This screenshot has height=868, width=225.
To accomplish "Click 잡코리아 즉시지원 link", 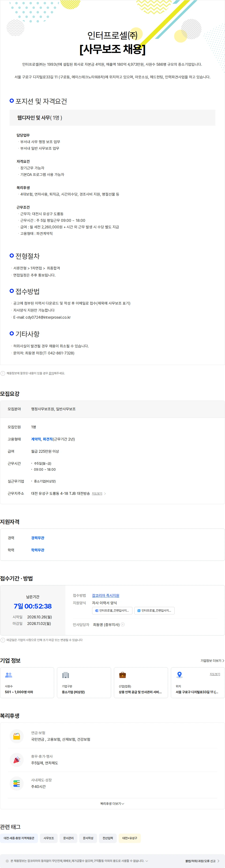I will tap(105, 595).
